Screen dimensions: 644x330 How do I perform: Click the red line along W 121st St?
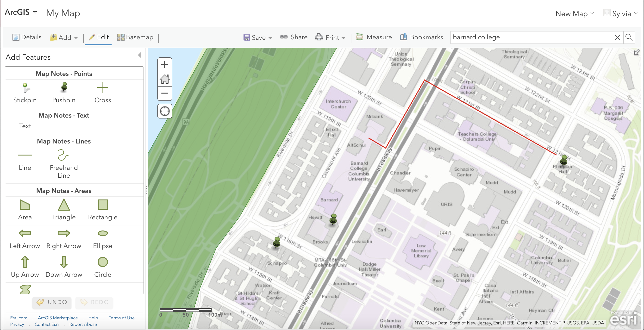pos(490,118)
